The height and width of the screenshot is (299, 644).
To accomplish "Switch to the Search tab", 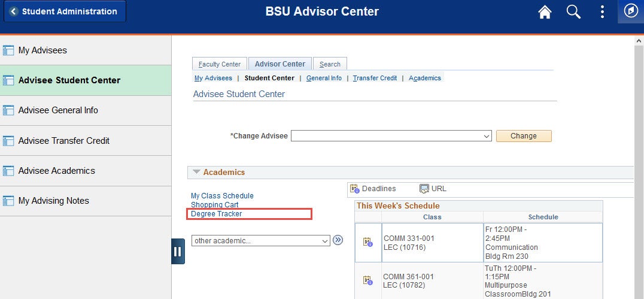I will [x=330, y=64].
